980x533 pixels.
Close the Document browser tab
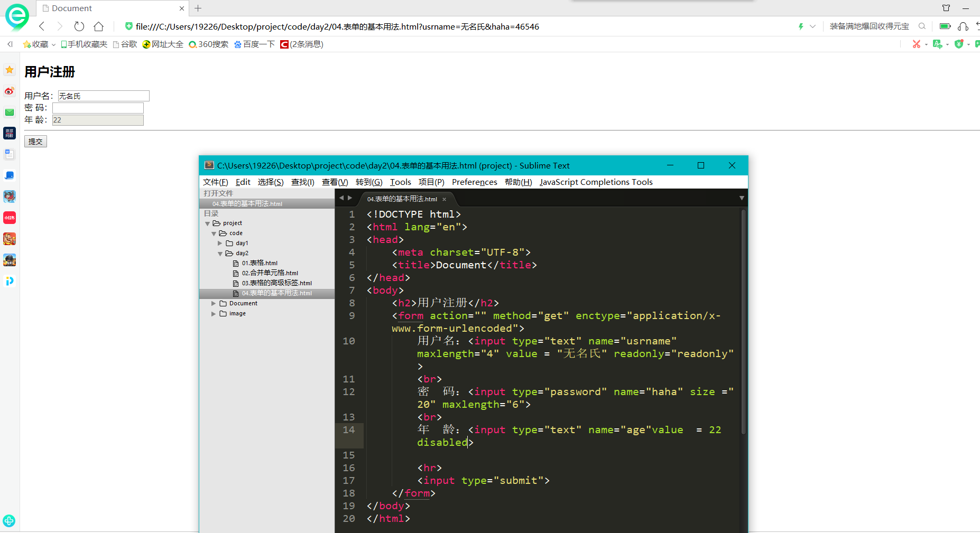pyautogui.click(x=182, y=8)
